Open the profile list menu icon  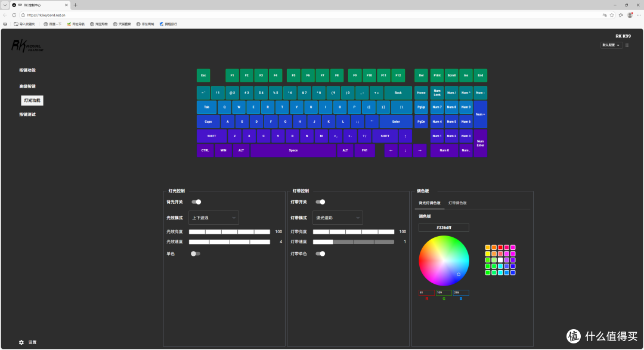click(627, 45)
